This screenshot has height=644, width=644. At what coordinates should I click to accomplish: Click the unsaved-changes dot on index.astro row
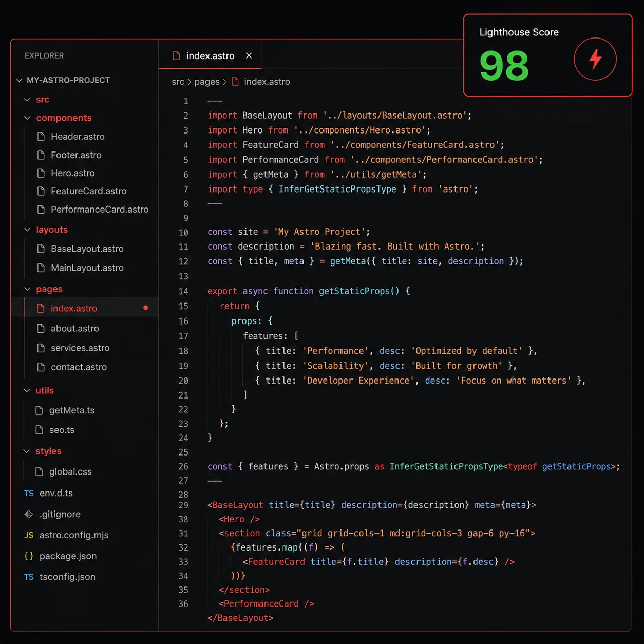146,308
